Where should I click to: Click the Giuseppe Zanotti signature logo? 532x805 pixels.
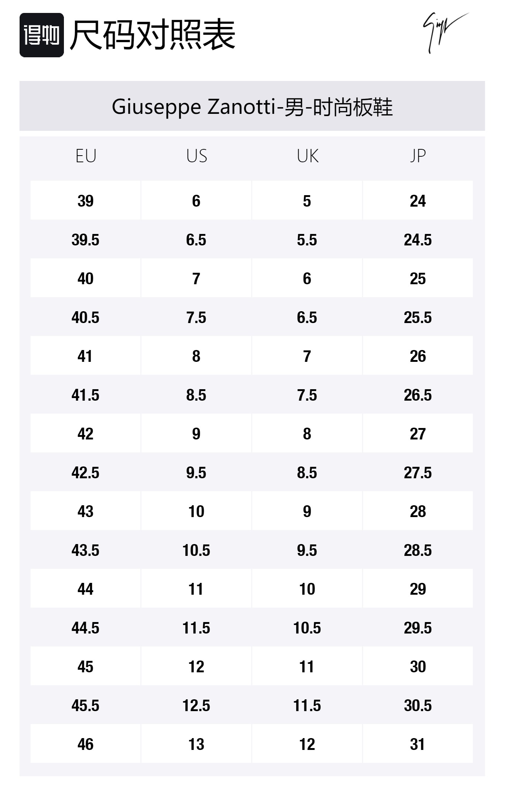point(444,33)
